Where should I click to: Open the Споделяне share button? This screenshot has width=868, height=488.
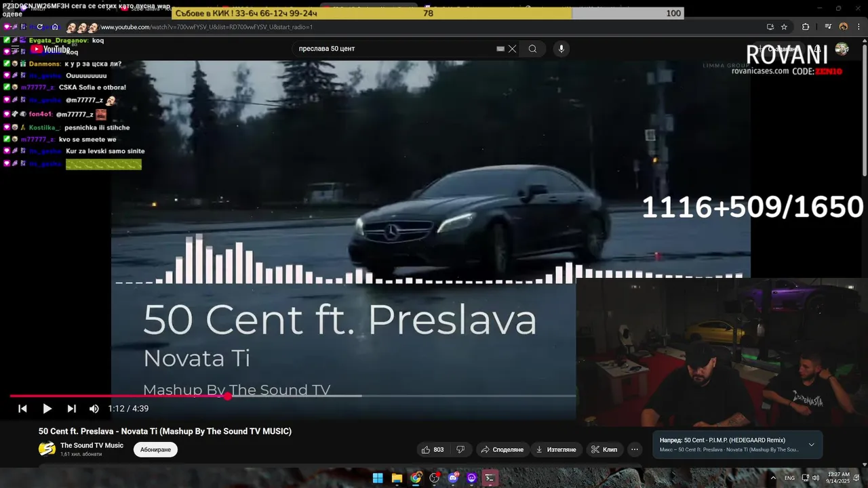pyautogui.click(x=502, y=449)
